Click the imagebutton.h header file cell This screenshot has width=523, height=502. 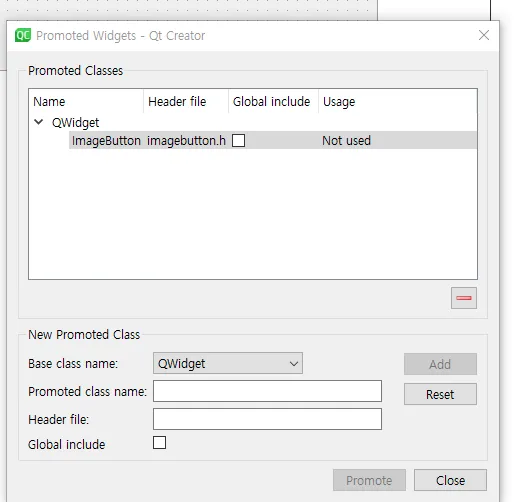186,140
